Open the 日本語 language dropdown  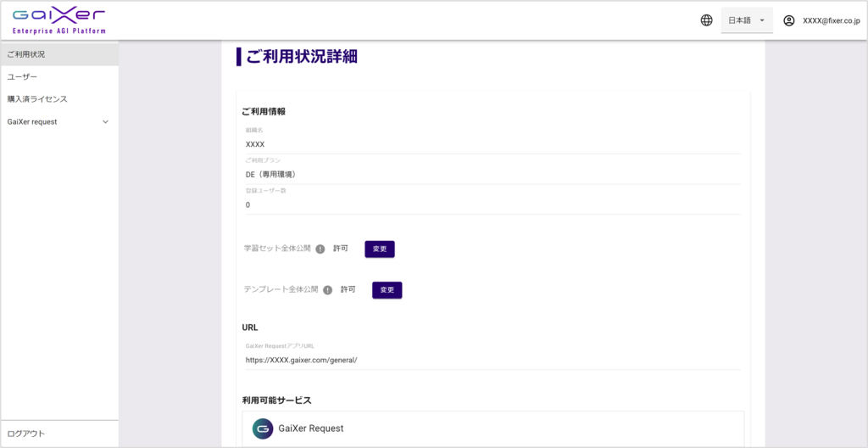[746, 20]
